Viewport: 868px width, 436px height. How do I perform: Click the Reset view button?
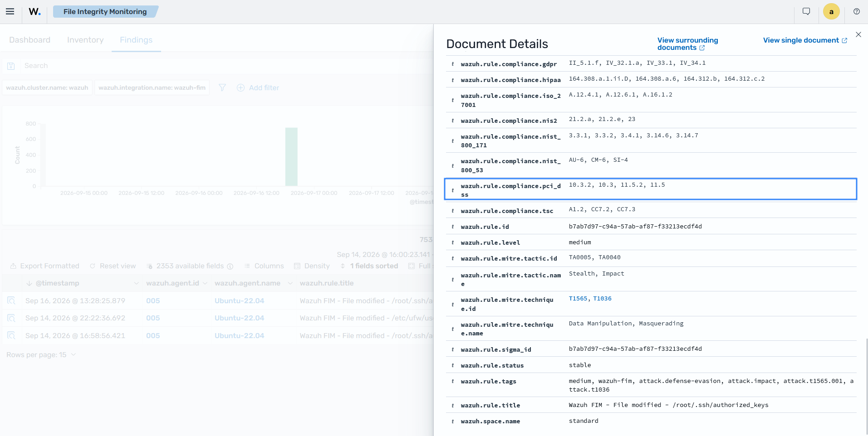(x=113, y=266)
